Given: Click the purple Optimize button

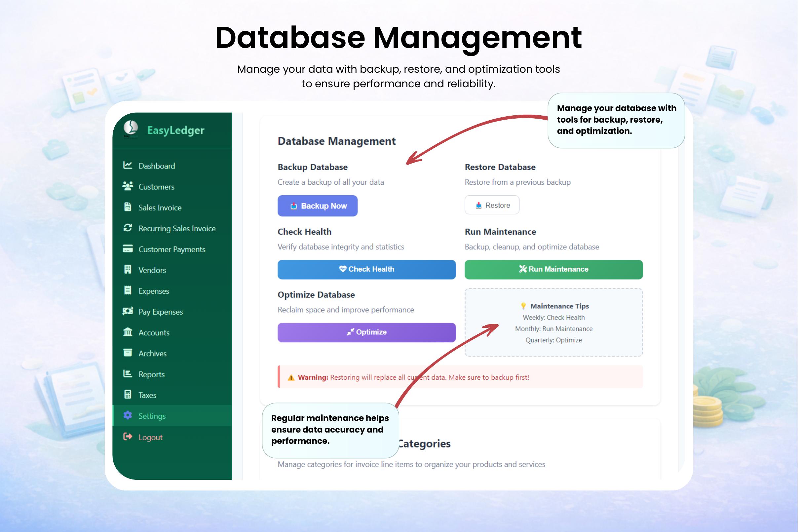Looking at the screenshot, I should pos(366,332).
